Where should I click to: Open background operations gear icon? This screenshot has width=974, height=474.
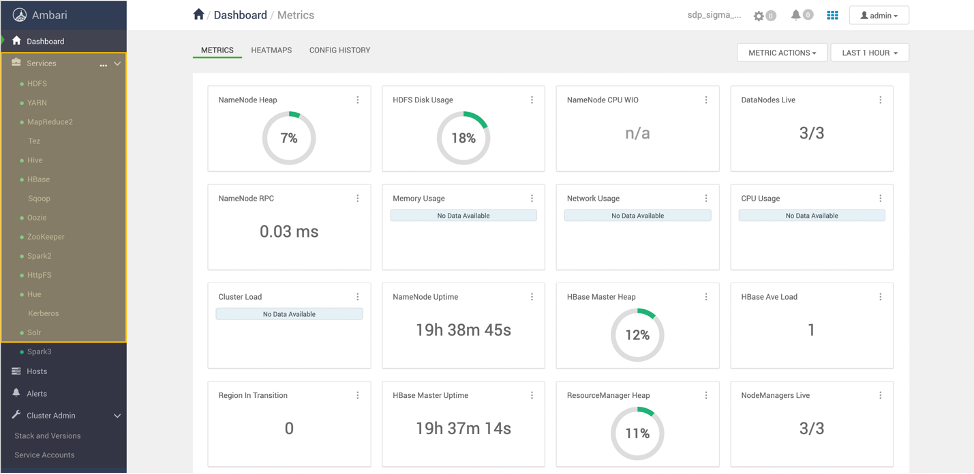click(x=758, y=16)
